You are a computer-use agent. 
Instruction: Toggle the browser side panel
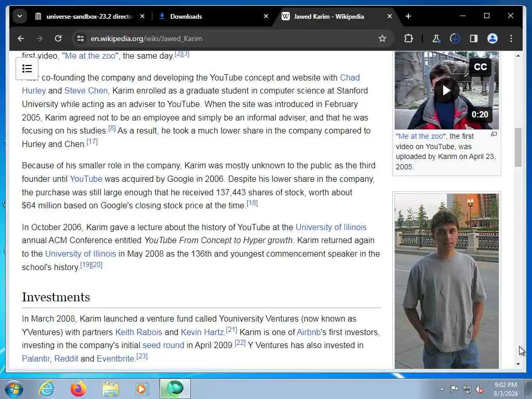[474, 38]
